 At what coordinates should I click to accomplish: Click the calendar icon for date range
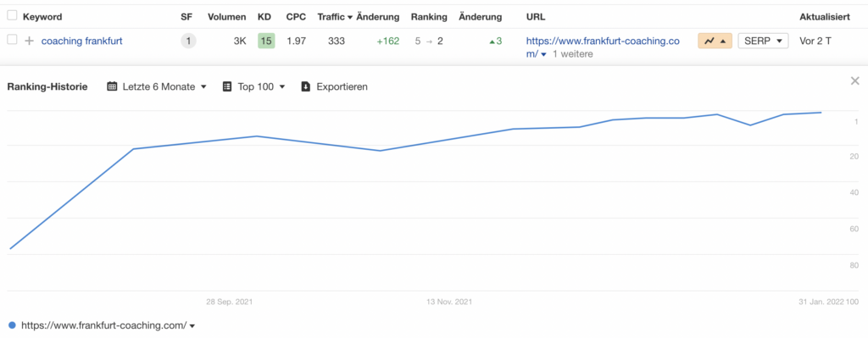tap(112, 87)
